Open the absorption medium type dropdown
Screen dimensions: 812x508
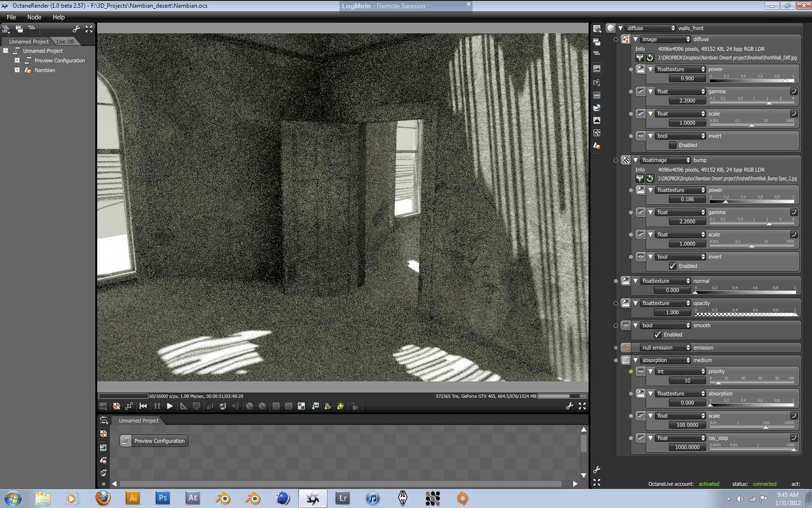point(665,360)
